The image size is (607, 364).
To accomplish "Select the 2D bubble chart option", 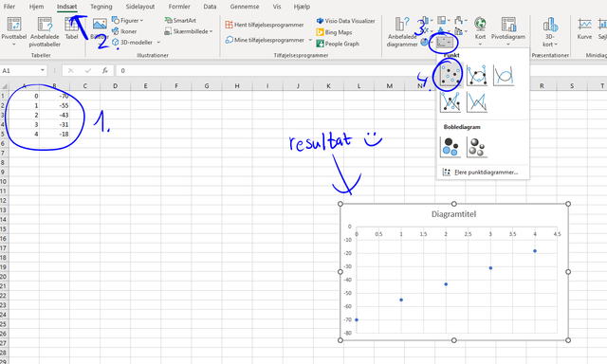I will click(451, 147).
